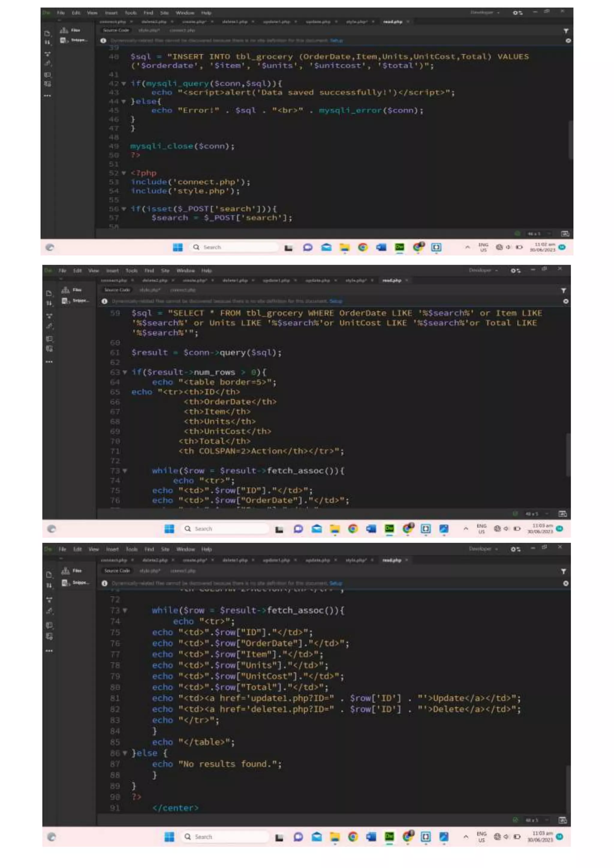Click filter funnel icon in top window
Screen dimensions: 614x868
[x=566, y=31]
